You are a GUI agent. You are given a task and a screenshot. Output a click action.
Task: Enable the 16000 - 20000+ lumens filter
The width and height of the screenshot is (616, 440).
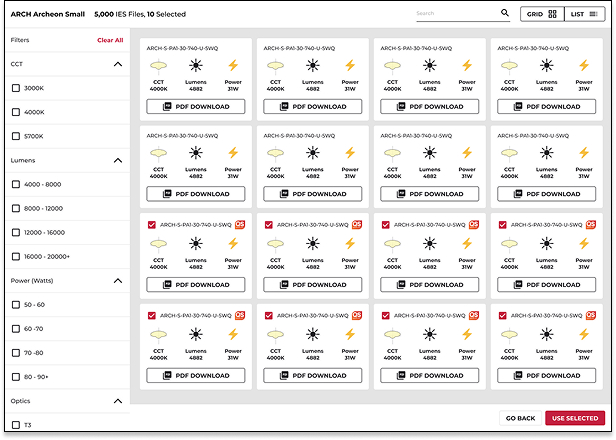(x=16, y=256)
